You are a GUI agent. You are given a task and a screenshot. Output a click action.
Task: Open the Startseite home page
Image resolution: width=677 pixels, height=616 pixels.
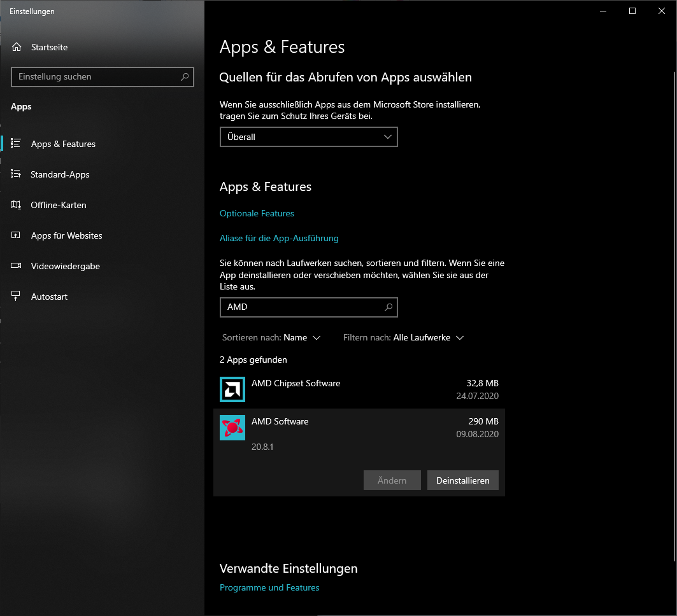(49, 48)
